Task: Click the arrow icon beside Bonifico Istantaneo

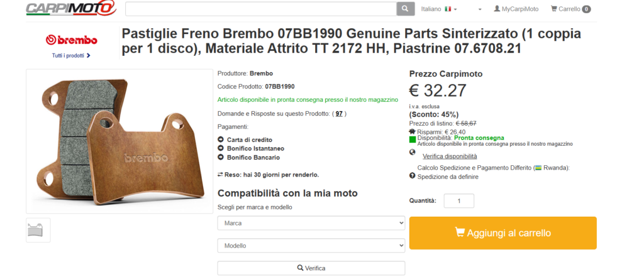Action: 221,148
